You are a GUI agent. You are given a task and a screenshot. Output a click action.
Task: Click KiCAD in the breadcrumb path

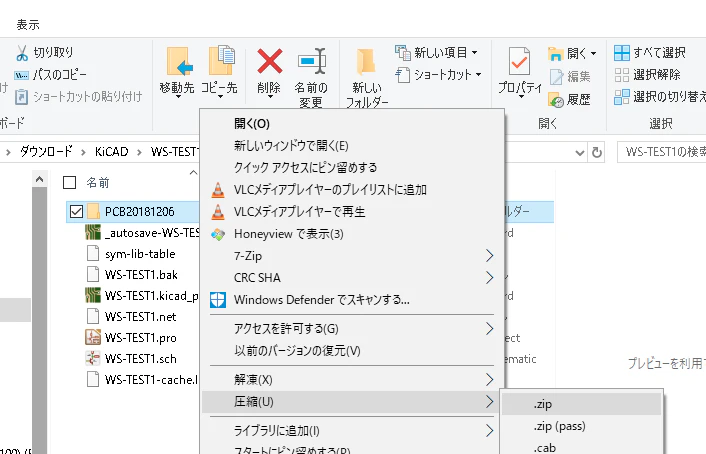click(111, 152)
